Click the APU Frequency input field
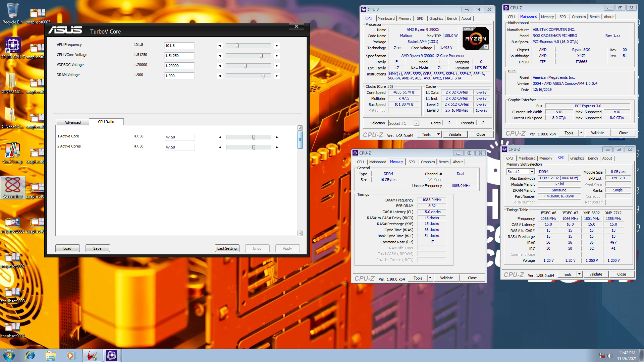Viewport: 644px width, 362px height. [x=179, y=46]
